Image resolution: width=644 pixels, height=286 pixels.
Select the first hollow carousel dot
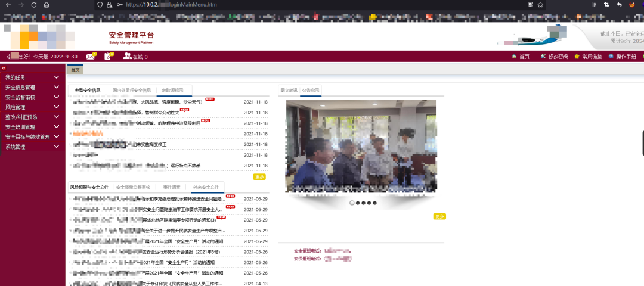[x=352, y=203]
